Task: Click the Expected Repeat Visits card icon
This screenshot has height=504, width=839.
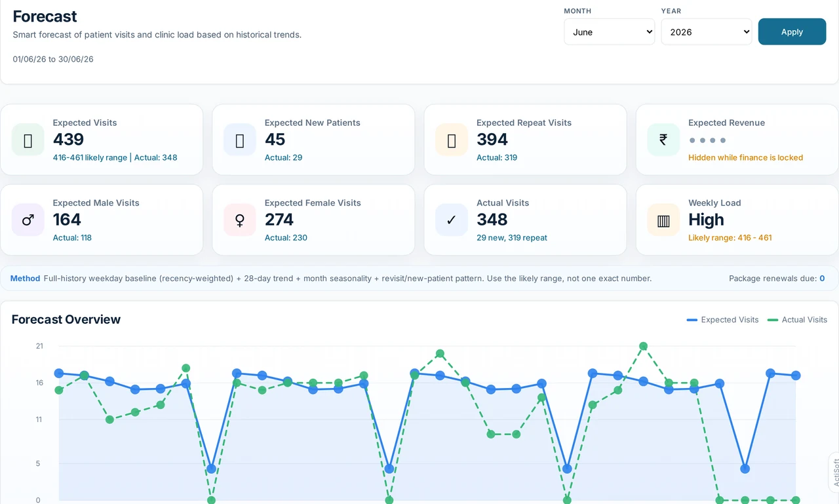Action: coord(452,140)
